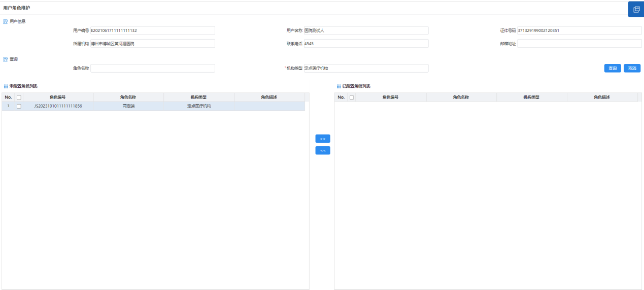Image resolution: width=644 pixels, height=290 pixels.
Task: Click 角色名称 column header in assigned list
Action: pos(461,98)
